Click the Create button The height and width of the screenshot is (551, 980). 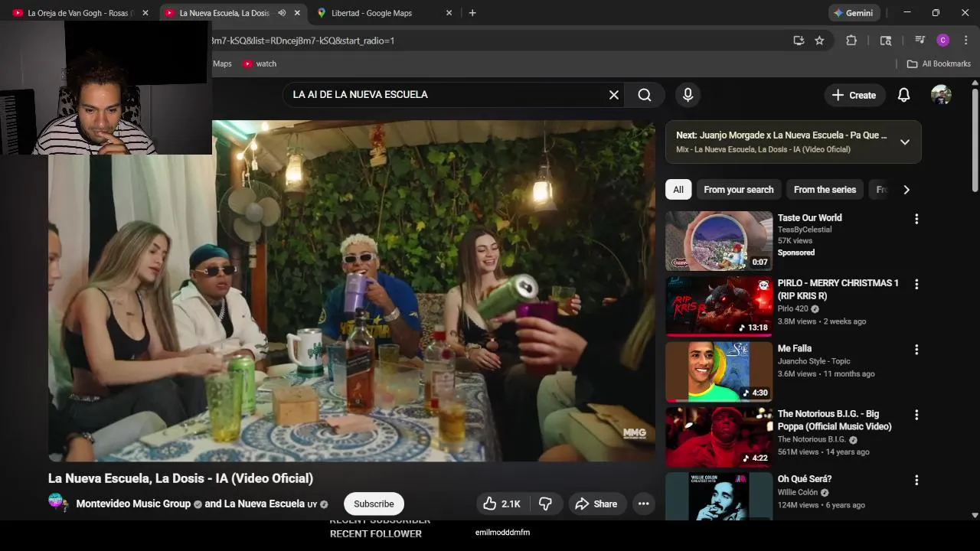(854, 95)
